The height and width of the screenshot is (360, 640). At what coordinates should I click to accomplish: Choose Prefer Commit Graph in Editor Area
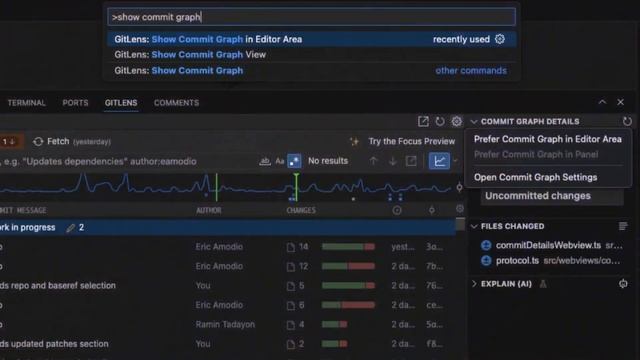pyautogui.click(x=548, y=139)
